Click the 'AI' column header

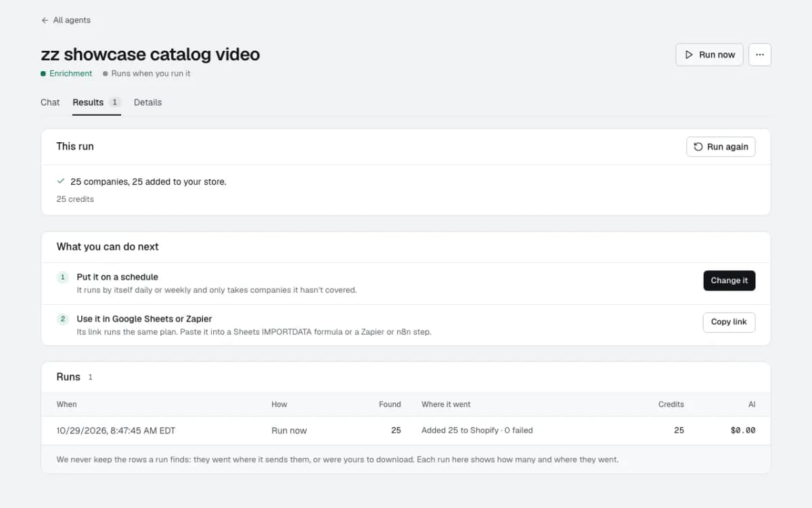(752, 404)
